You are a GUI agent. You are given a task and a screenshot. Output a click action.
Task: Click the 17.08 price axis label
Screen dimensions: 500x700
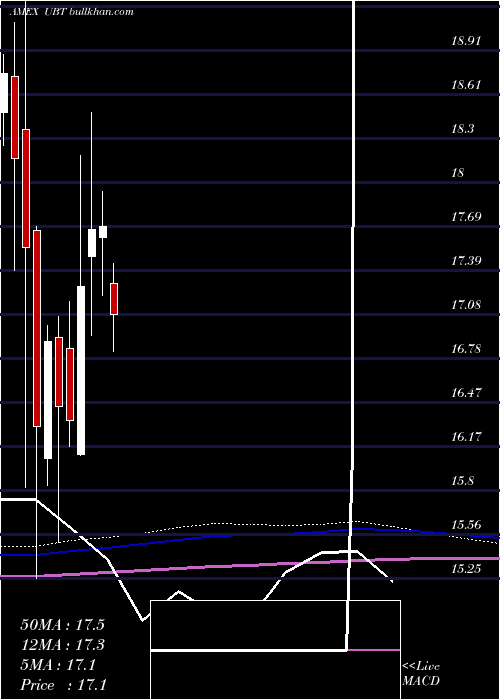[x=466, y=305]
